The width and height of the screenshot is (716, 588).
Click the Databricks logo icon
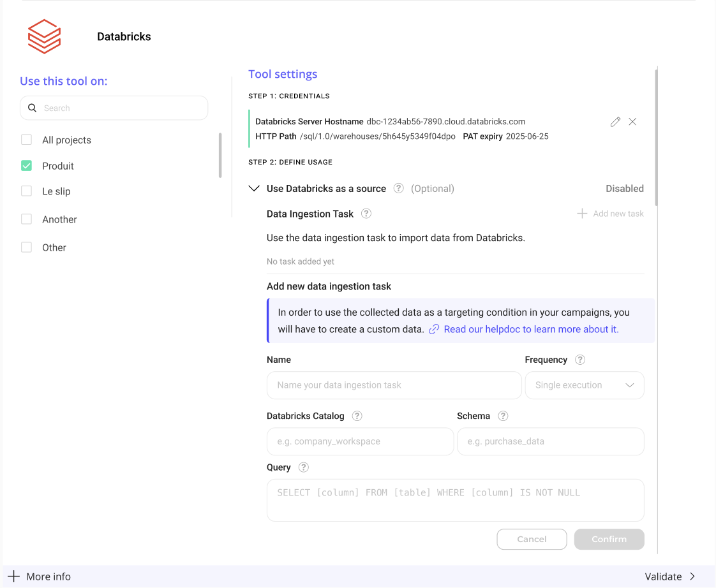tap(44, 36)
